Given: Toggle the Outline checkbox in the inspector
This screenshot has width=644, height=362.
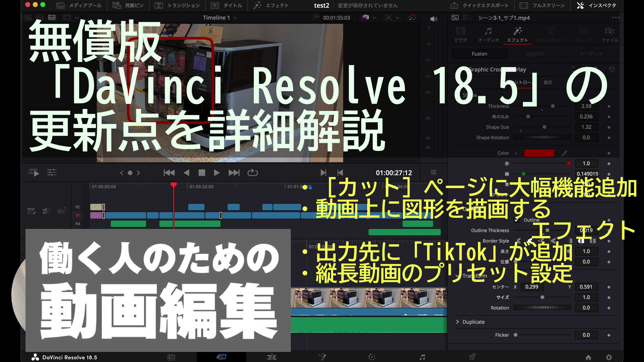Looking at the screenshot, I should (x=517, y=220).
